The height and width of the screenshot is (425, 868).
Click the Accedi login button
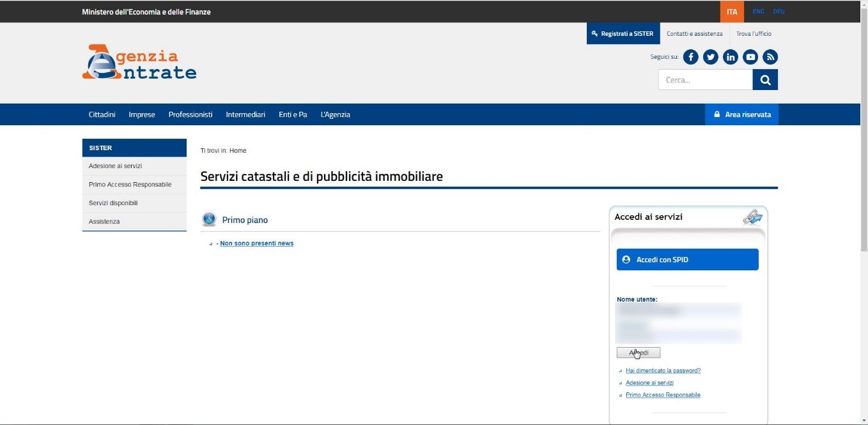(x=639, y=353)
